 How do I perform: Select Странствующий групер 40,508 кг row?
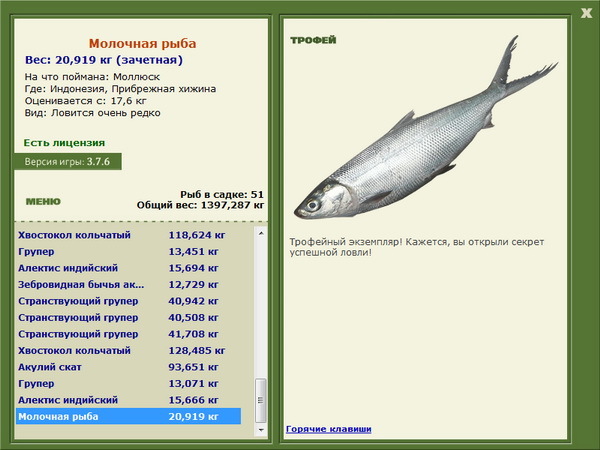(128, 318)
